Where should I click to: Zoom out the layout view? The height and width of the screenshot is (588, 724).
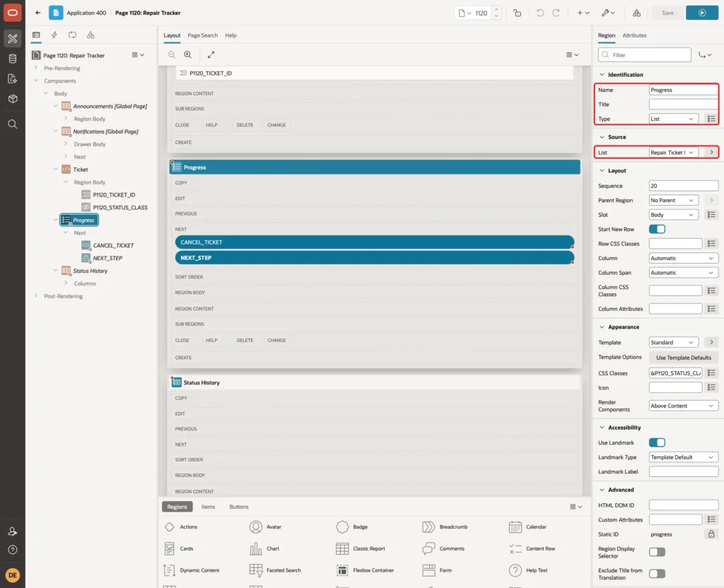(171, 54)
